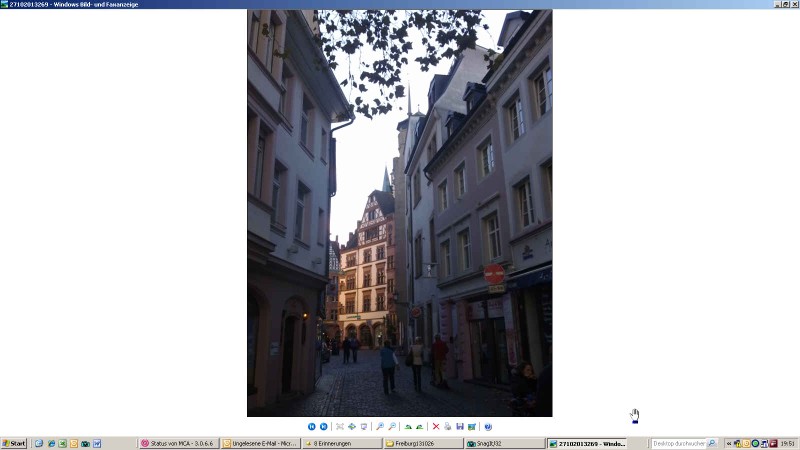Start the slideshow
The width and height of the screenshot is (800, 450).
[x=364, y=427]
